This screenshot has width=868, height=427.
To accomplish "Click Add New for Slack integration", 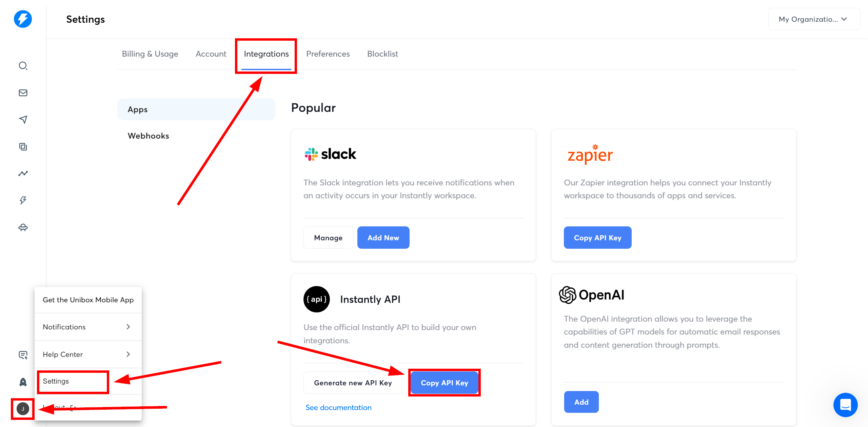I will [x=383, y=238].
